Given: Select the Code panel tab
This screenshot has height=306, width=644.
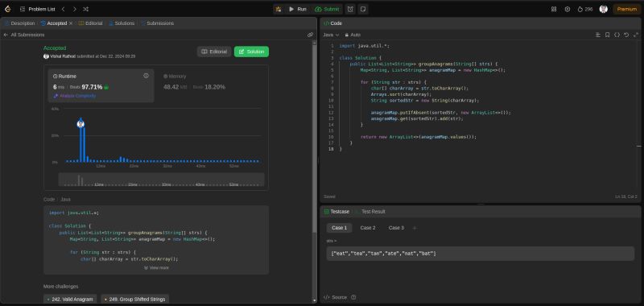Looking at the screenshot, I should coord(333,23).
